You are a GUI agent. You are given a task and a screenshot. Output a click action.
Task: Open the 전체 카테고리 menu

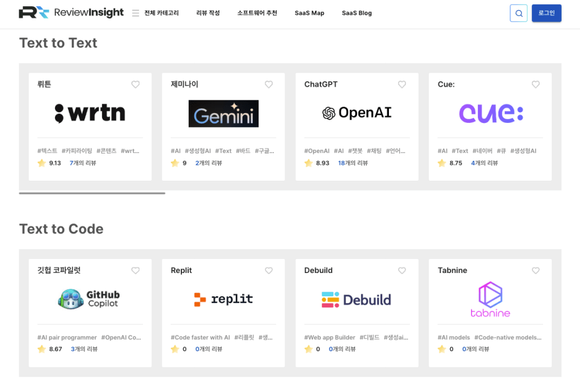point(155,13)
